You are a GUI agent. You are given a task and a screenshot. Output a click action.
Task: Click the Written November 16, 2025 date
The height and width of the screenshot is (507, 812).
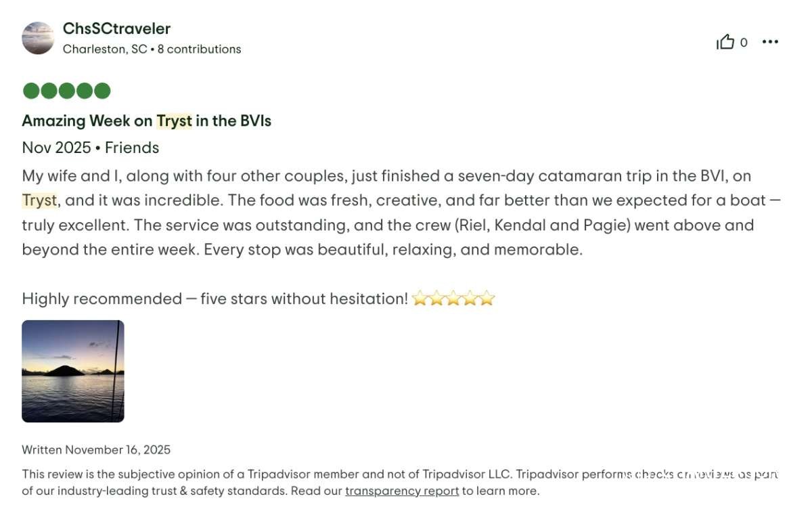point(96,449)
